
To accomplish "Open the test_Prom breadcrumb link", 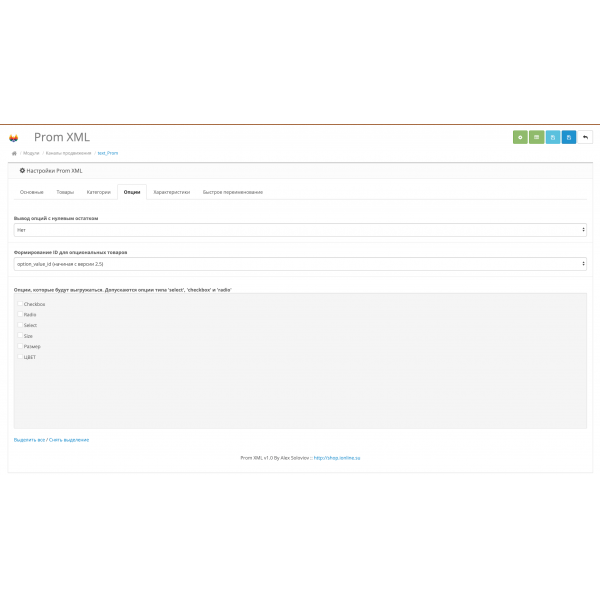I will 108,153.
